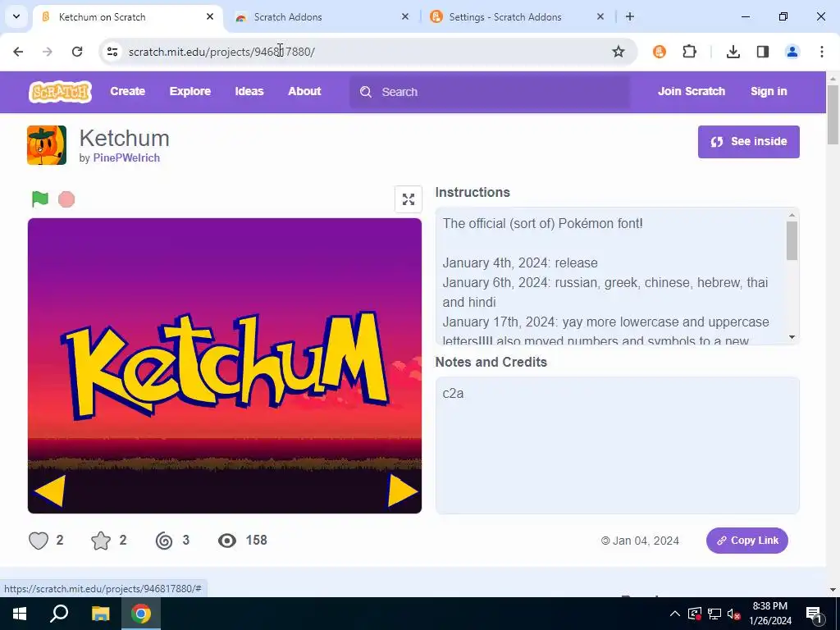Screen dimensions: 840x630
Task: Click the address bar URL
Action: 221,52
